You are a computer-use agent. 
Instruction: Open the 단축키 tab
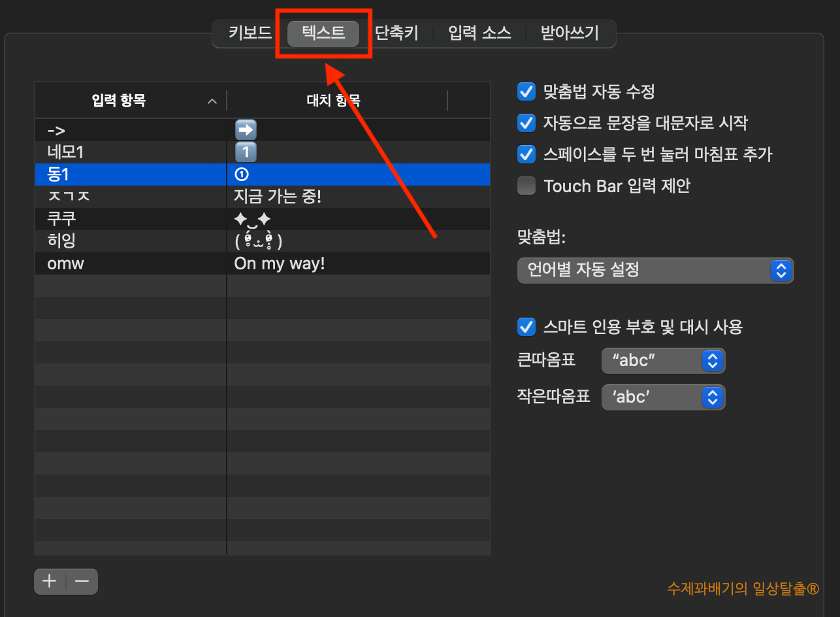(396, 33)
